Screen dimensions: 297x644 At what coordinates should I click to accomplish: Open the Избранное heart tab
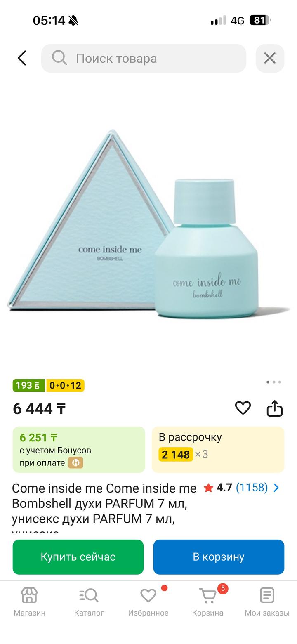point(148,602)
